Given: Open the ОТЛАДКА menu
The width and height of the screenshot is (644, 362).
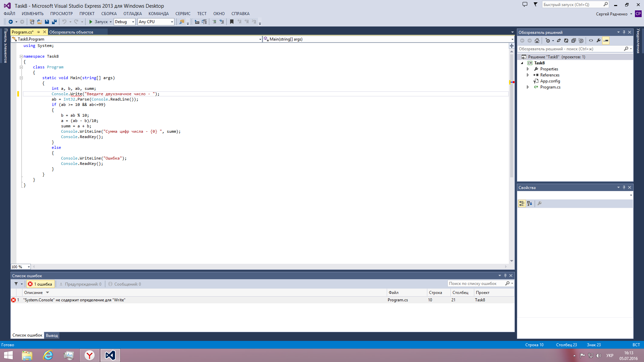Looking at the screenshot, I should [x=132, y=14].
